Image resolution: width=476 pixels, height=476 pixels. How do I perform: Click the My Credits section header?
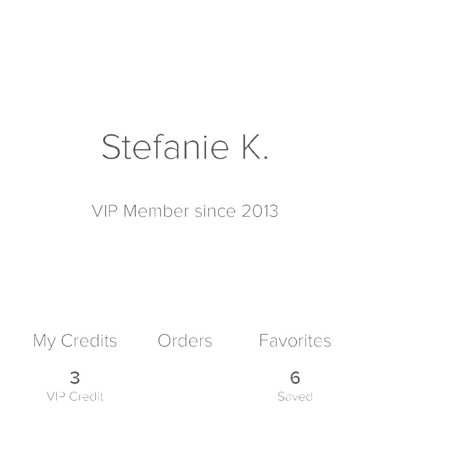(74, 340)
